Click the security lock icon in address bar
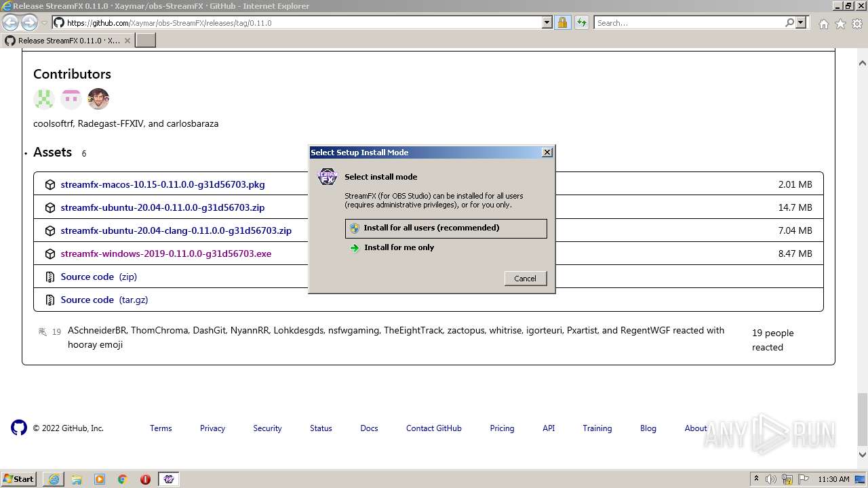 point(562,23)
